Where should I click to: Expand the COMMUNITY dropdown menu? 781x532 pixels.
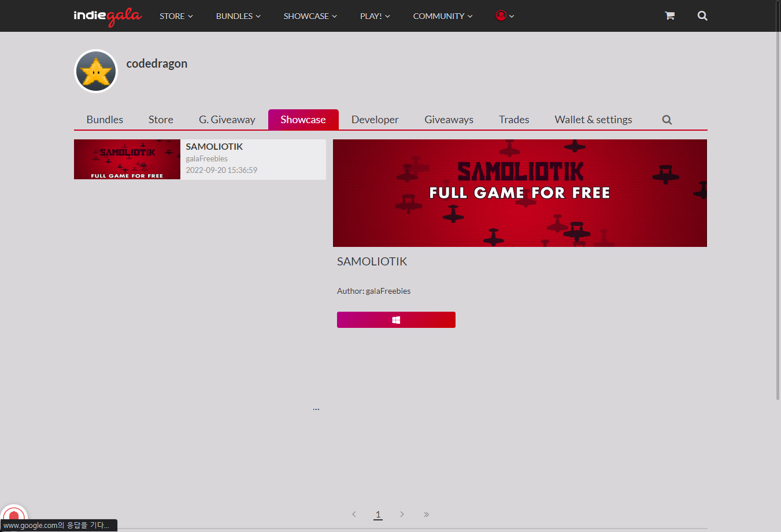point(443,16)
